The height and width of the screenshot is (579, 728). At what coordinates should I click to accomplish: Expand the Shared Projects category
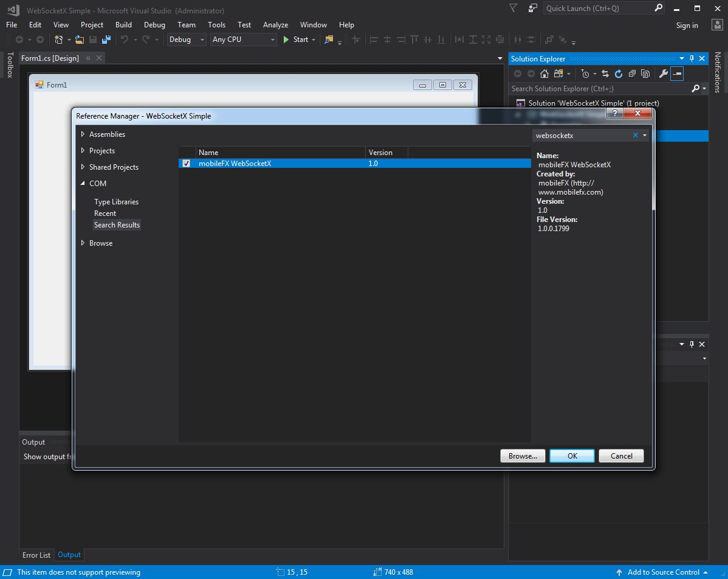coord(83,167)
